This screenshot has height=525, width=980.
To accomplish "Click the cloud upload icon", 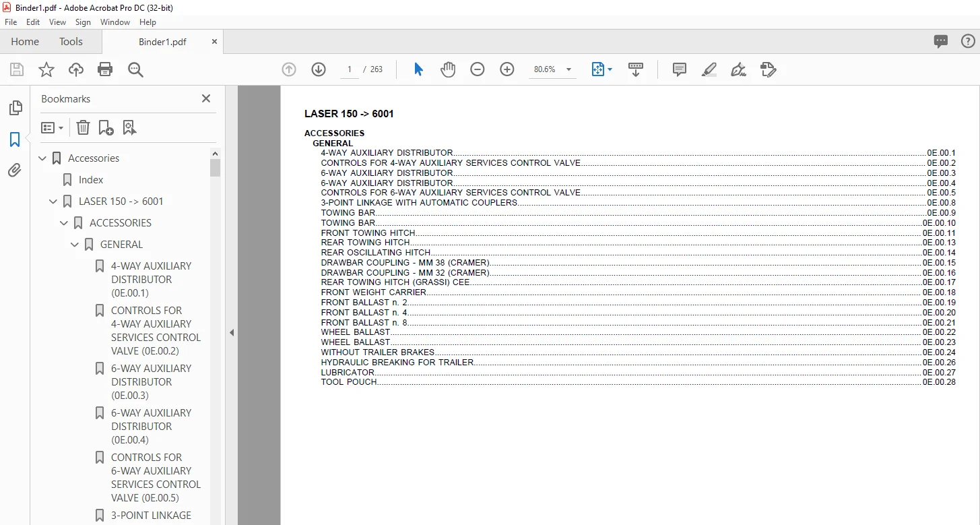I will (76, 69).
